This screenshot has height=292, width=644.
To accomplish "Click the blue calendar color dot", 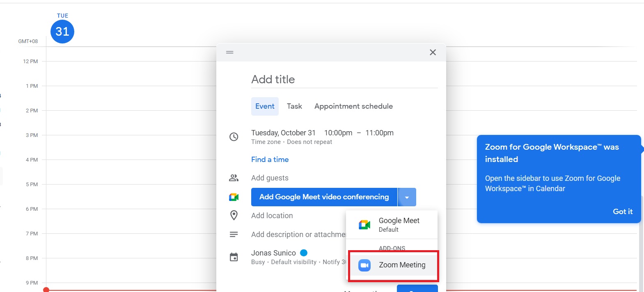I will point(304,253).
